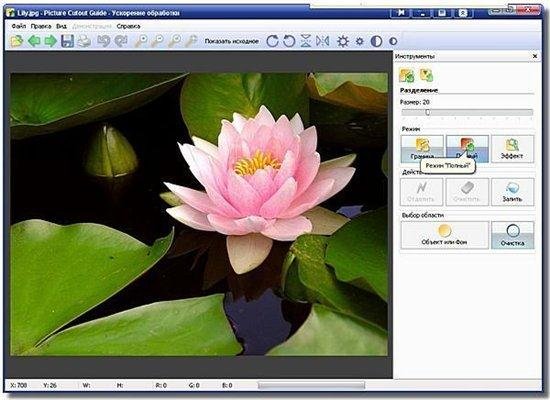Image resolution: width=550 pixels, height=400 pixels.
Task: Click the Отделить action button
Action: coord(422,192)
